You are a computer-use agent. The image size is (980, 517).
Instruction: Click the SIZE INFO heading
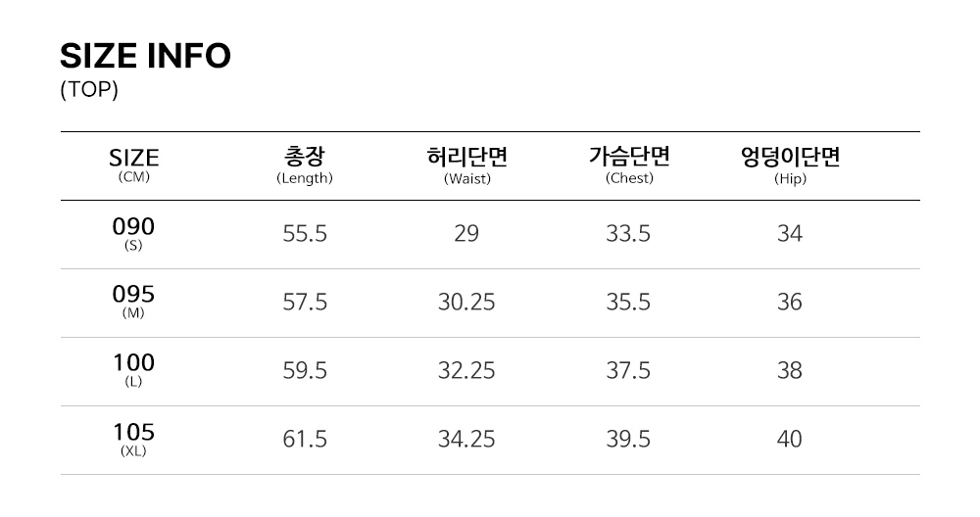145,57
